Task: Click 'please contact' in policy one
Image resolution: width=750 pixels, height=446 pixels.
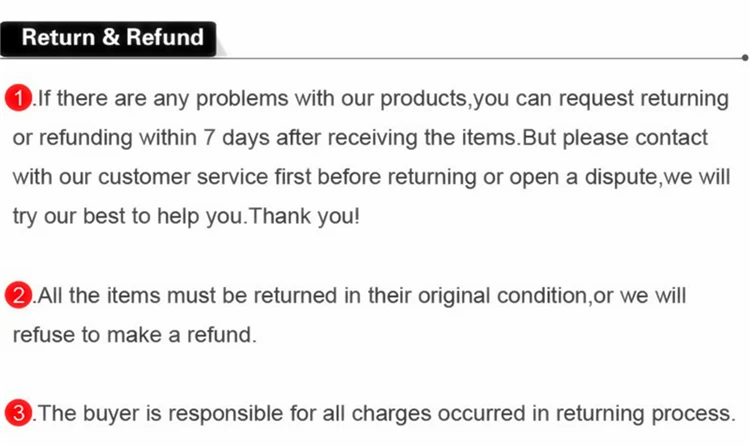Action: [635, 138]
